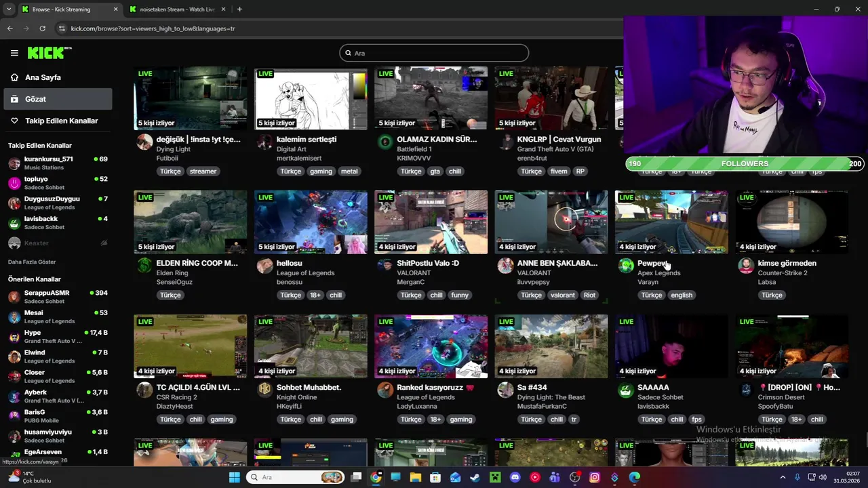Show hidden system tray icons
This screenshot has width=868, height=488.
pos(783,477)
